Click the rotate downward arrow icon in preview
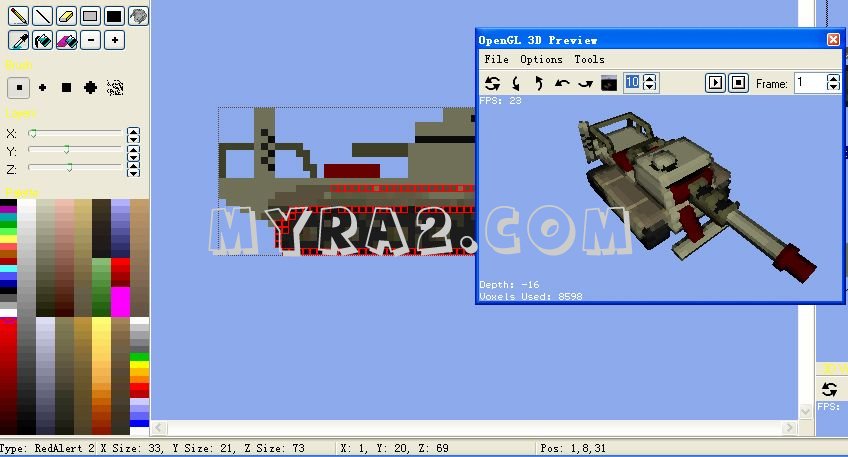The width and height of the screenshot is (848, 457). click(x=515, y=83)
